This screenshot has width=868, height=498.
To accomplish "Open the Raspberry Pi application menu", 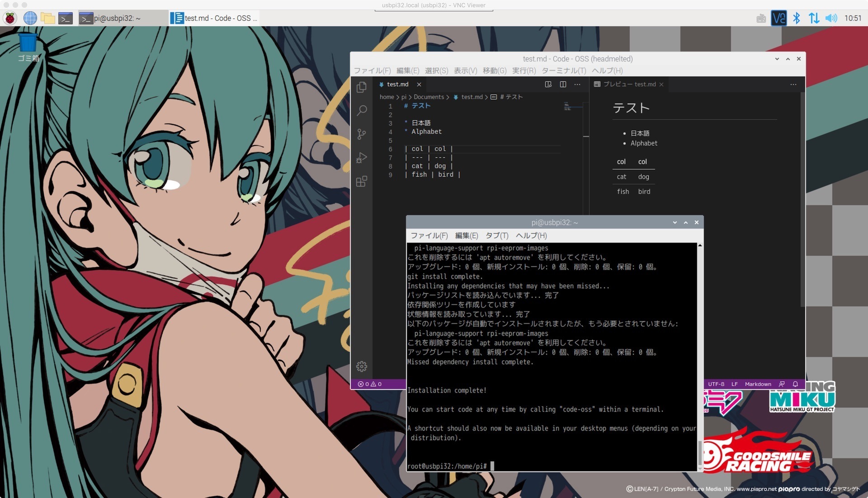I will pyautogui.click(x=10, y=18).
